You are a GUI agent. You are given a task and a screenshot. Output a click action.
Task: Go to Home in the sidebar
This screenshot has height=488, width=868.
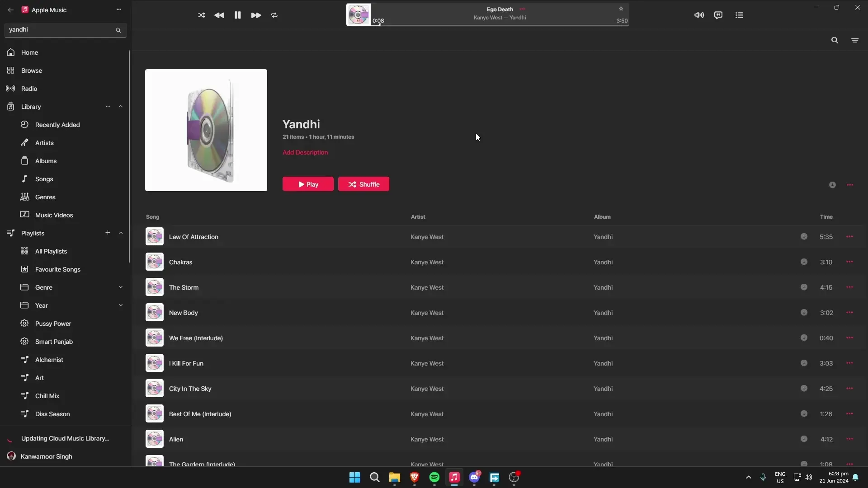(x=65, y=52)
